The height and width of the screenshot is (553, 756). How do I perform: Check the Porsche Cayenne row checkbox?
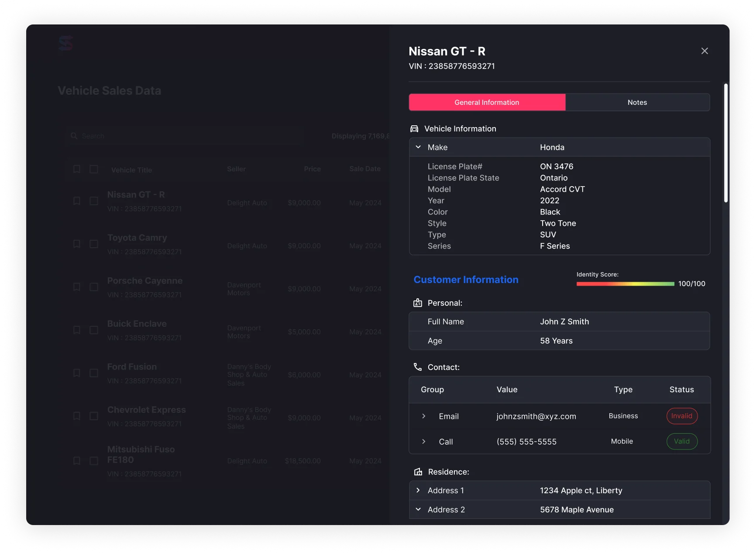[94, 287]
